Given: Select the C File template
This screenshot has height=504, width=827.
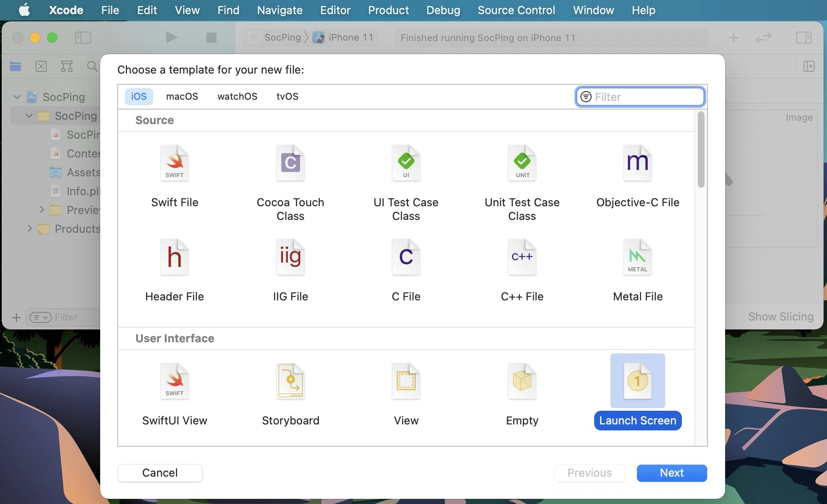Looking at the screenshot, I should click(406, 270).
